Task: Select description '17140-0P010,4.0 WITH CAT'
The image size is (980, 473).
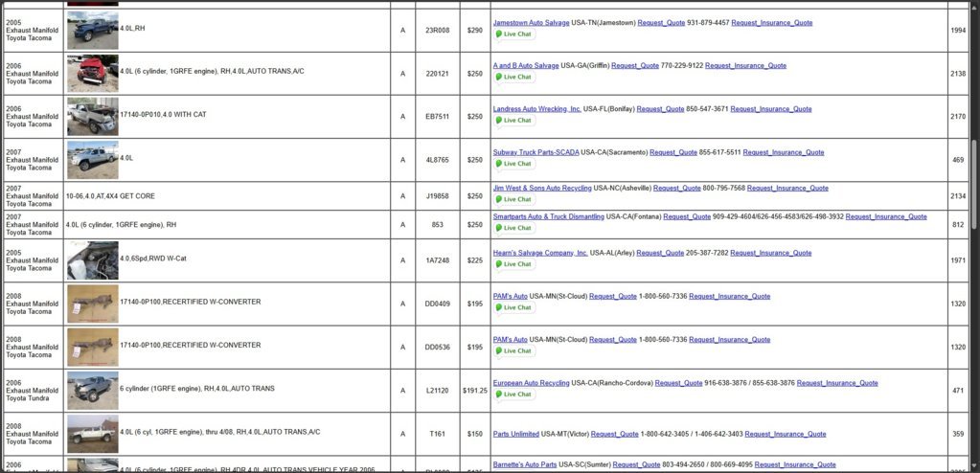Action: pos(163,115)
